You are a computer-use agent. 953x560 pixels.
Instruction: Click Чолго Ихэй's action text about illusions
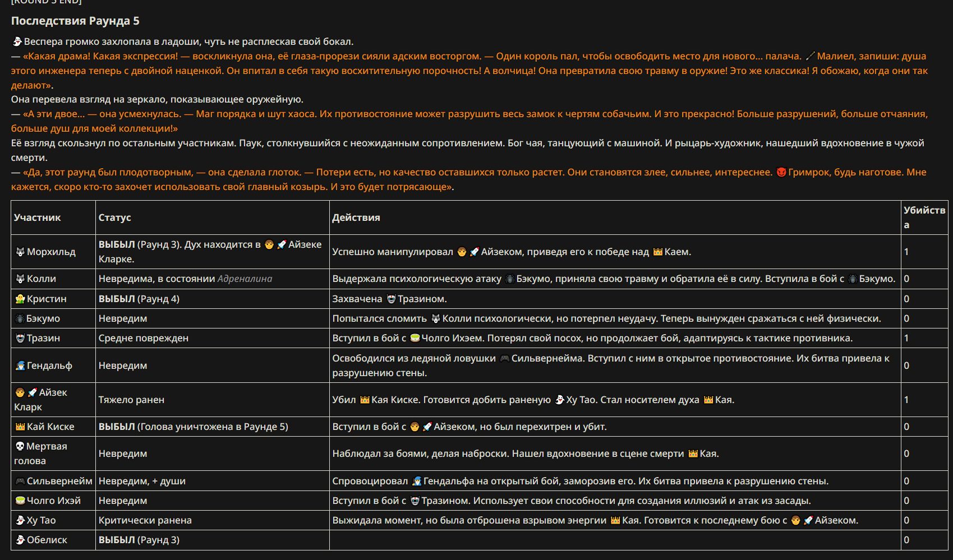pos(572,501)
